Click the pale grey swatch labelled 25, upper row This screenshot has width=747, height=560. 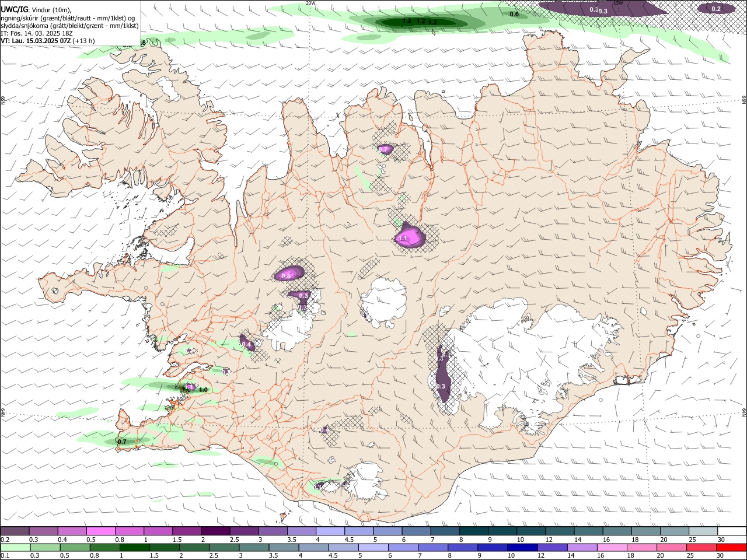(703, 531)
